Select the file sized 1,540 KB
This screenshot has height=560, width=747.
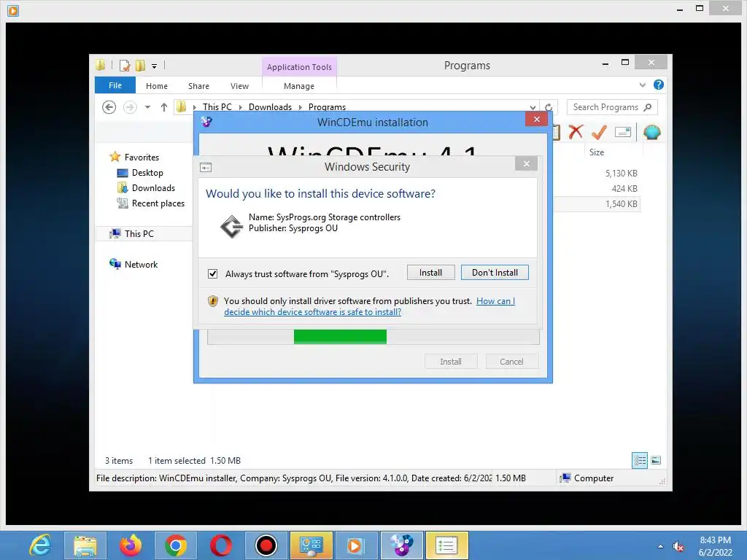pyautogui.click(x=622, y=204)
